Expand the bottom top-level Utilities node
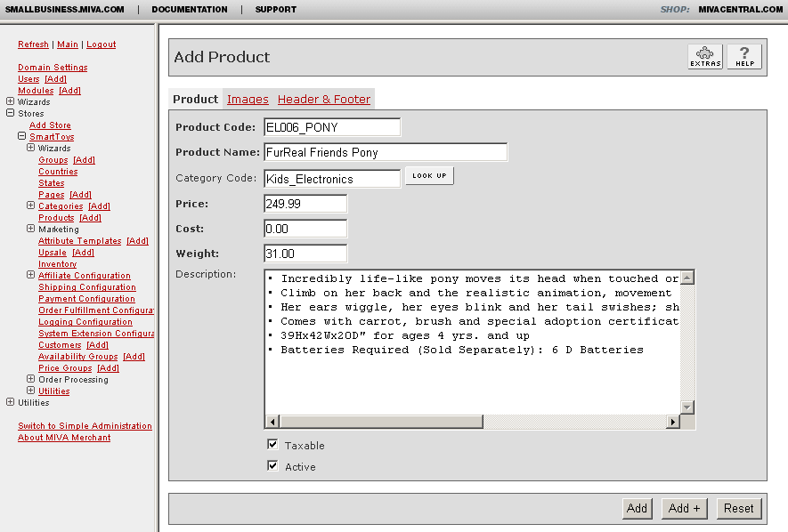Viewport: 788px width, 532px height. [x=10, y=401]
